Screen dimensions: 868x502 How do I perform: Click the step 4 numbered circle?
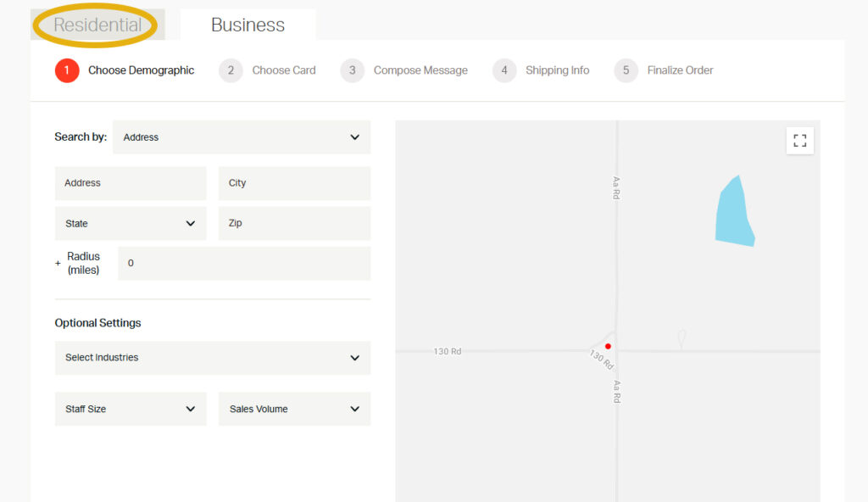(504, 70)
